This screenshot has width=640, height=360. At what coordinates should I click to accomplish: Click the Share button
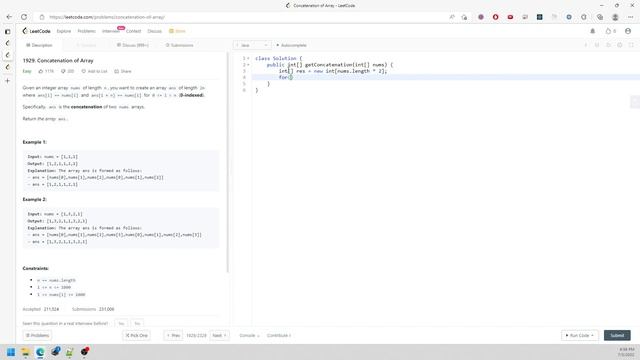click(x=123, y=71)
